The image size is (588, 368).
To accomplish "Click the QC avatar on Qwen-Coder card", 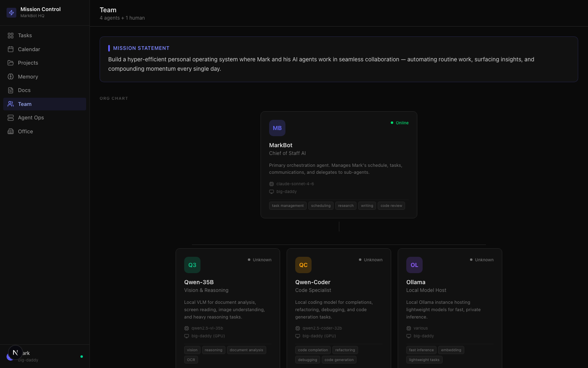I will point(303,265).
